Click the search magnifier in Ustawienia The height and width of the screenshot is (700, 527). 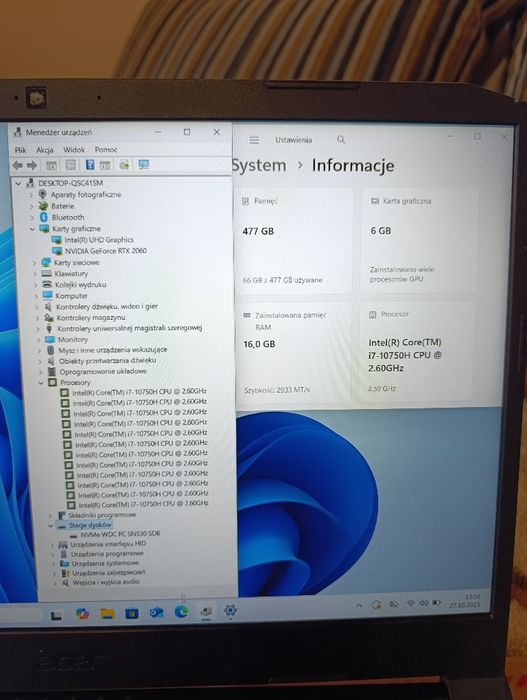(x=341, y=140)
